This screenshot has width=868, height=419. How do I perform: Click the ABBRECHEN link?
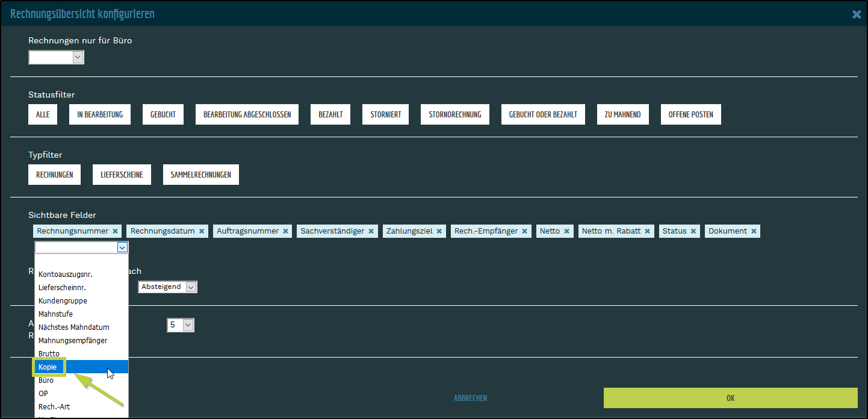click(470, 398)
